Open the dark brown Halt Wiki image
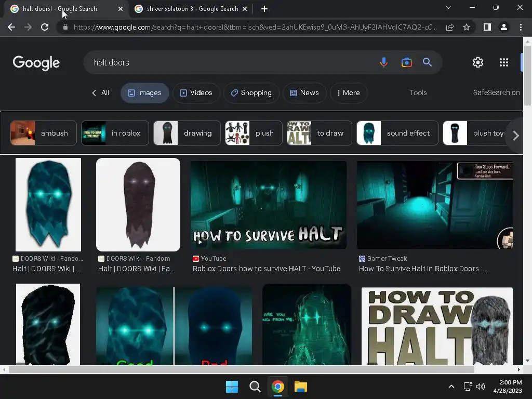 (x=138, y=205)
